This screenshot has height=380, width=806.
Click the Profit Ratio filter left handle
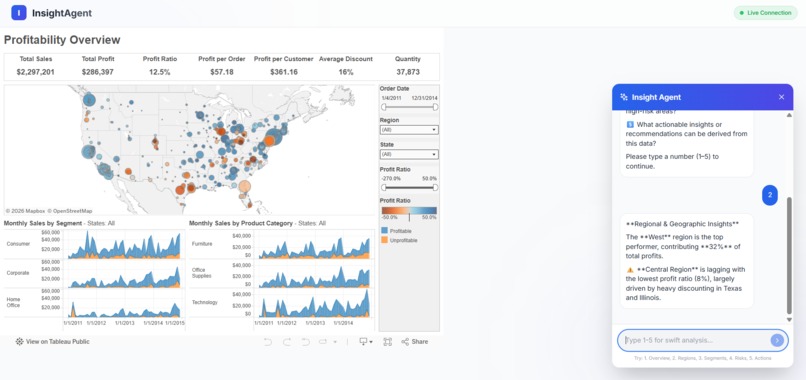(383, 188)
